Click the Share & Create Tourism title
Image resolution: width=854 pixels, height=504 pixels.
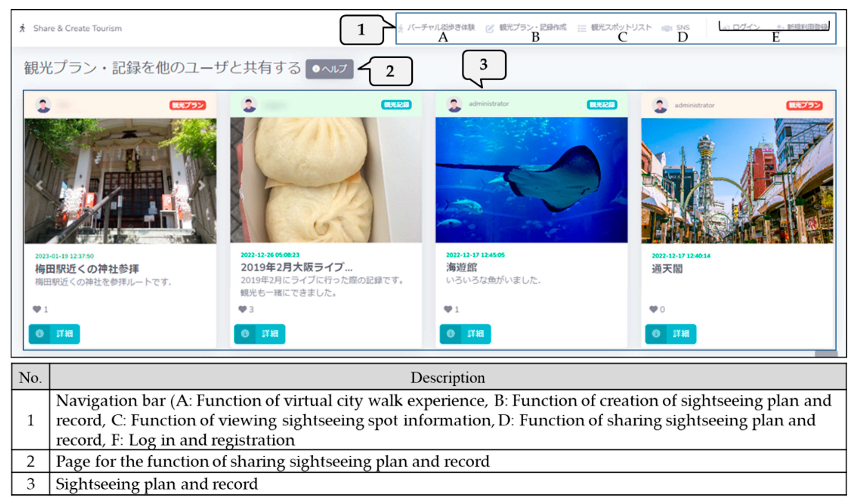pos(77,29)
